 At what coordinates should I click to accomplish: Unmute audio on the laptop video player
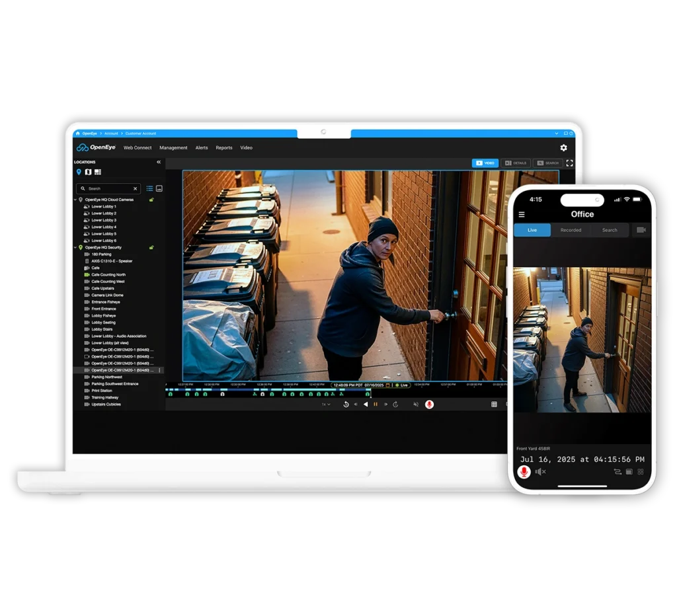click(416, 404)
